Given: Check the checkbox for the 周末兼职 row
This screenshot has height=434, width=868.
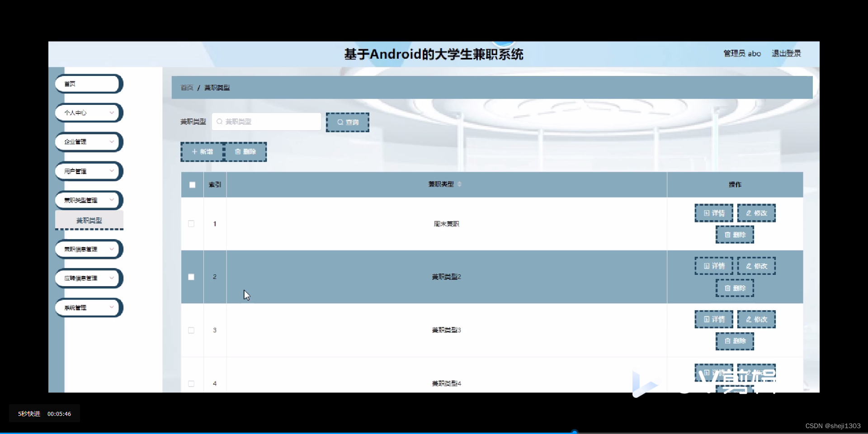Looking at the screenshot, I should 191,224.
